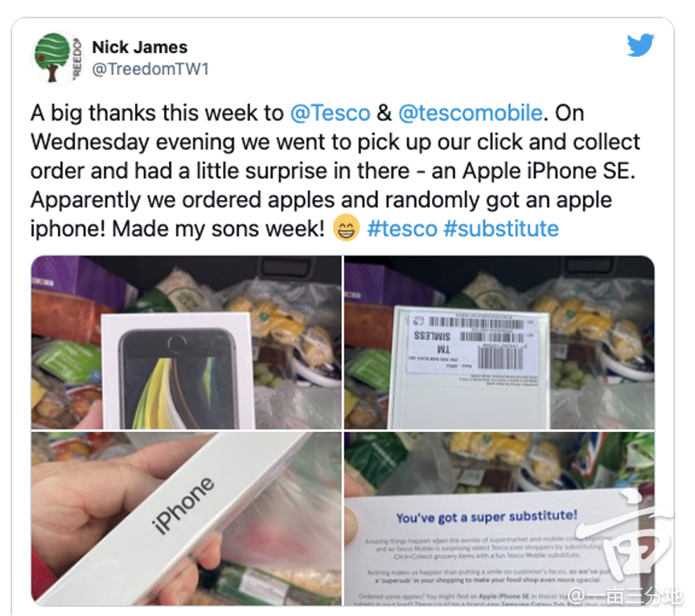Click the "You've got a super substitute!" heading

pos(487,517)
